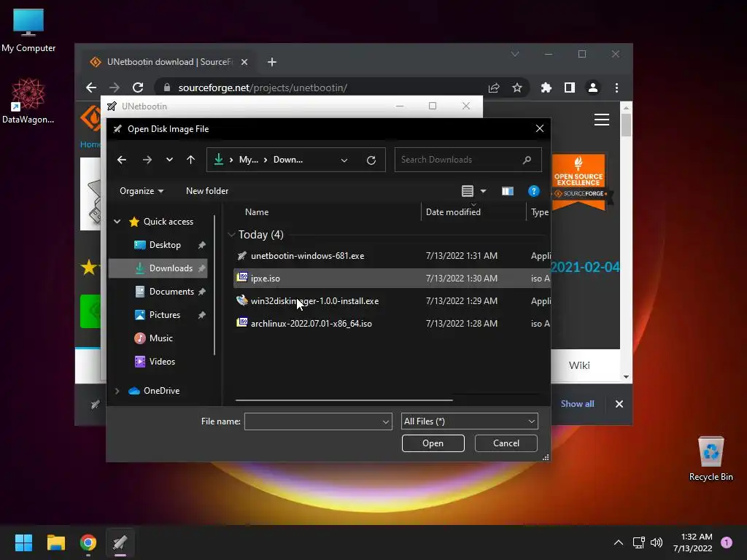Reload the SourceForge page in Chrome

(138, 87)
